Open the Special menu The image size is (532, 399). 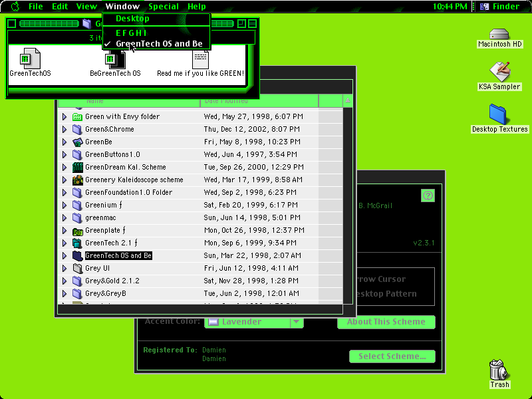163,7
